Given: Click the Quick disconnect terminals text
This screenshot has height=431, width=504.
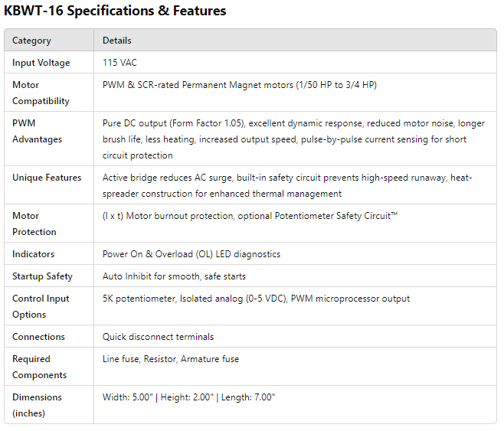Looking at the screenshot, I should [158, 337].
